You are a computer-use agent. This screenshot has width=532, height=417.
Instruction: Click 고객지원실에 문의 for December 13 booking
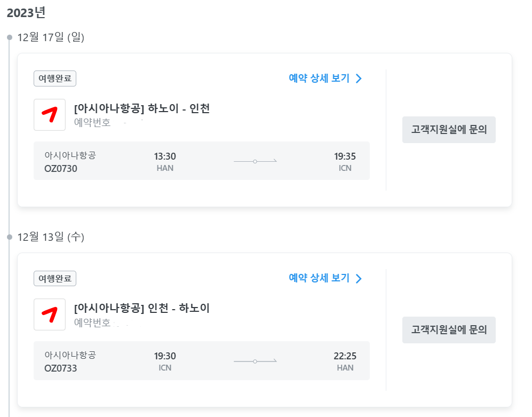449,330
